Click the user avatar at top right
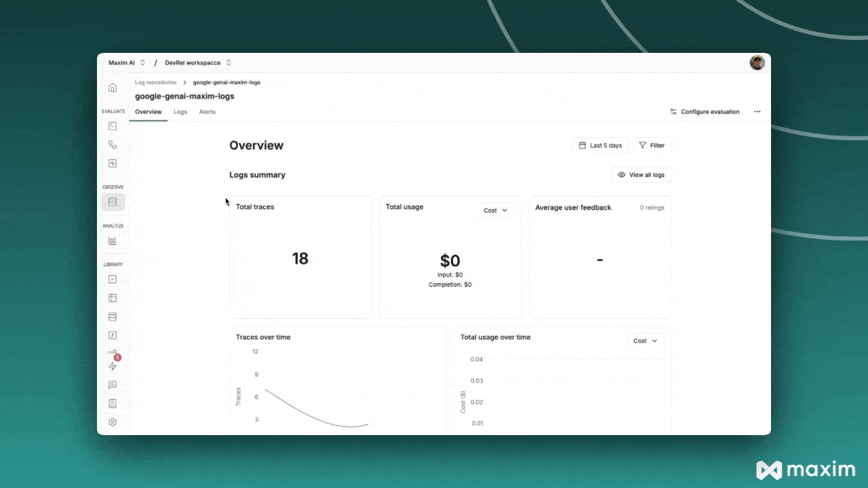 point(757,62)
